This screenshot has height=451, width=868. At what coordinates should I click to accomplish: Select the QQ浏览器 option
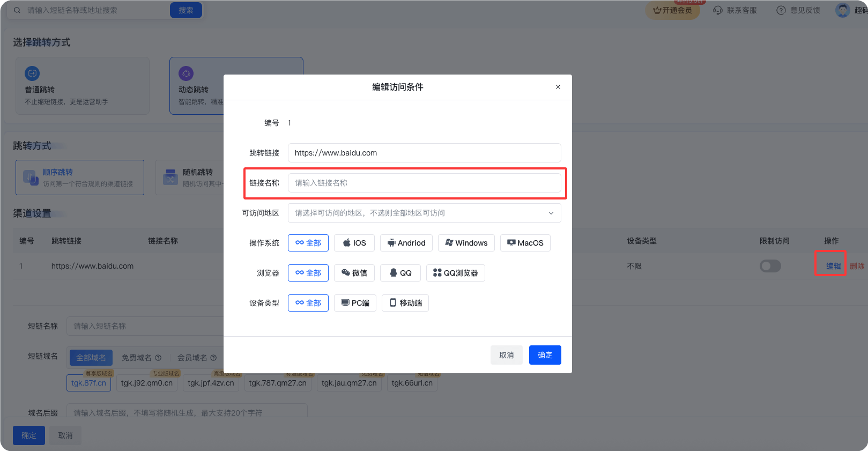click(x=456, y=273)
